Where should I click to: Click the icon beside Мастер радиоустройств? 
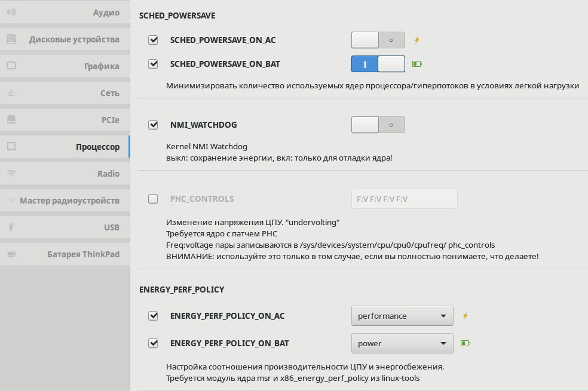[x=11, y=200]
